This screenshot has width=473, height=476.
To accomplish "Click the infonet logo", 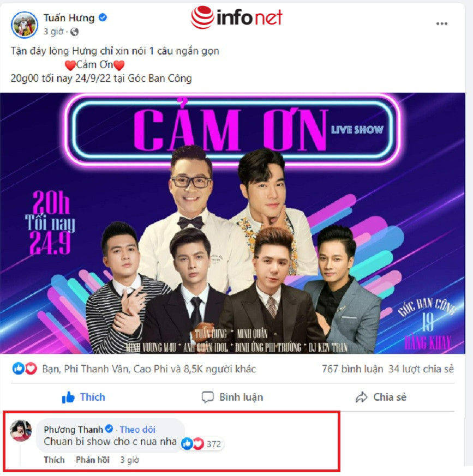I will (236, 17).
